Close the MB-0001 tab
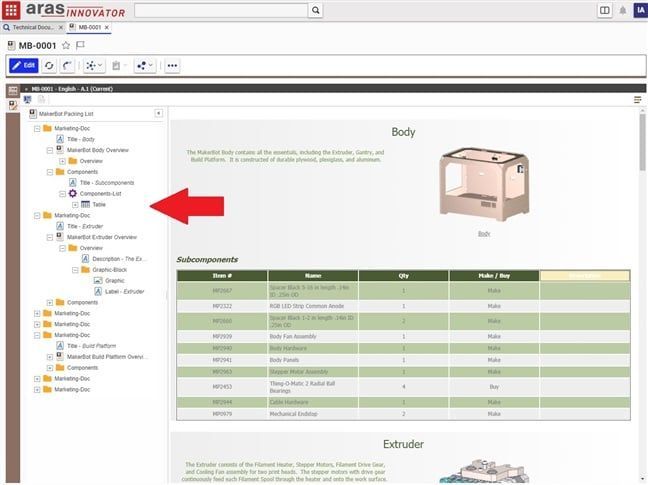This screenshot has width=648, height=485. 107,27
